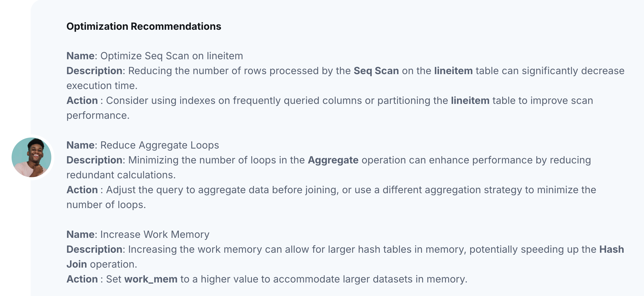Screen dimensions: 644x296
Task: Click the Description label for Seq Scan recommendation
Action: [x=94, y=71]
